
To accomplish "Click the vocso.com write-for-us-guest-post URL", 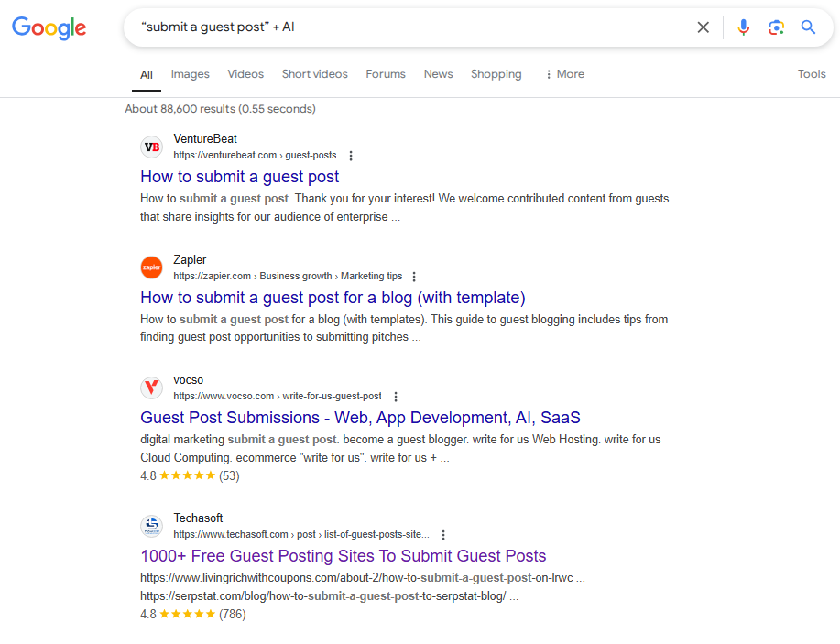I will pyautogui.click(x=278, y=396).
